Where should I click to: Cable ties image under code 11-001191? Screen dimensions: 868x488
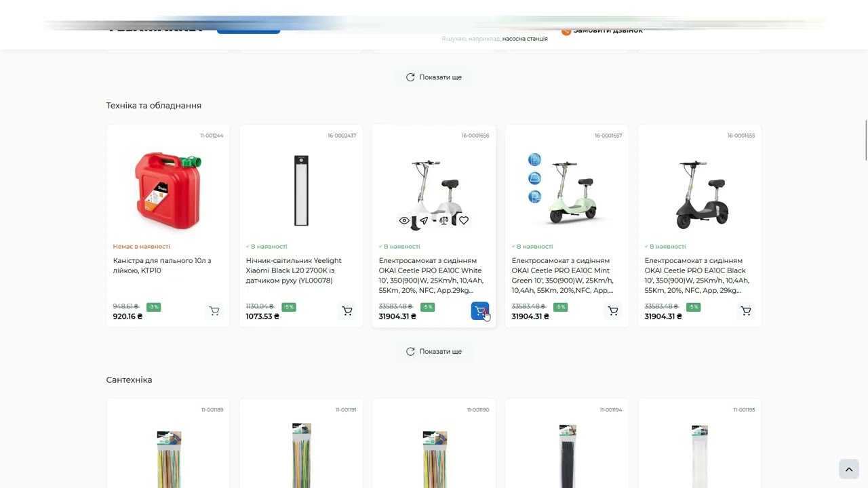301,455
